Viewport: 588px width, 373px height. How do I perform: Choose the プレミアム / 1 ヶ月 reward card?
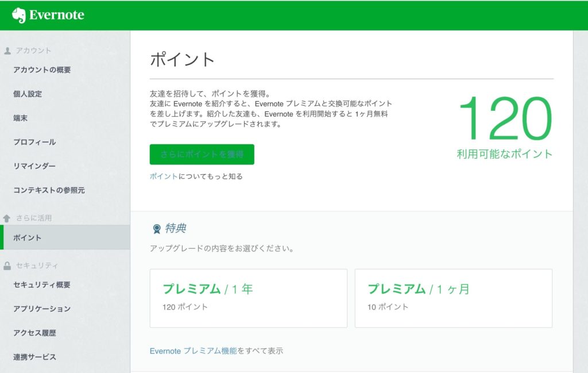[454, 298]
